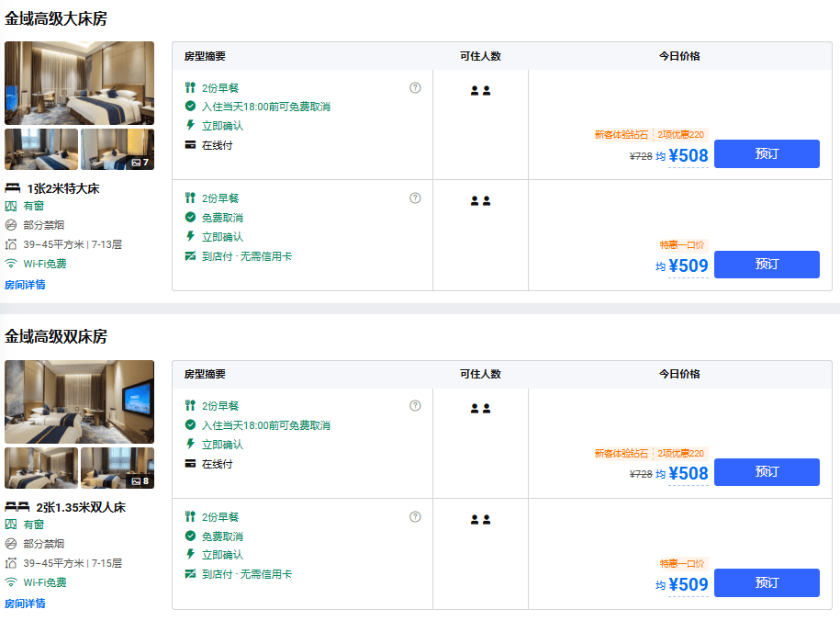Open help icon for twin room ¥509 offer
Image resolution: width=840 pixels, height=621 pixels.
(x=415, y=517)
